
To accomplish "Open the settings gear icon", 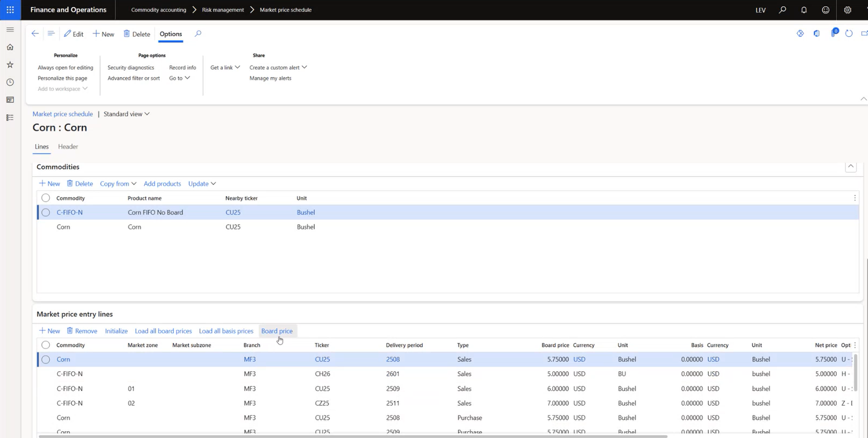I will click(848, 10).
